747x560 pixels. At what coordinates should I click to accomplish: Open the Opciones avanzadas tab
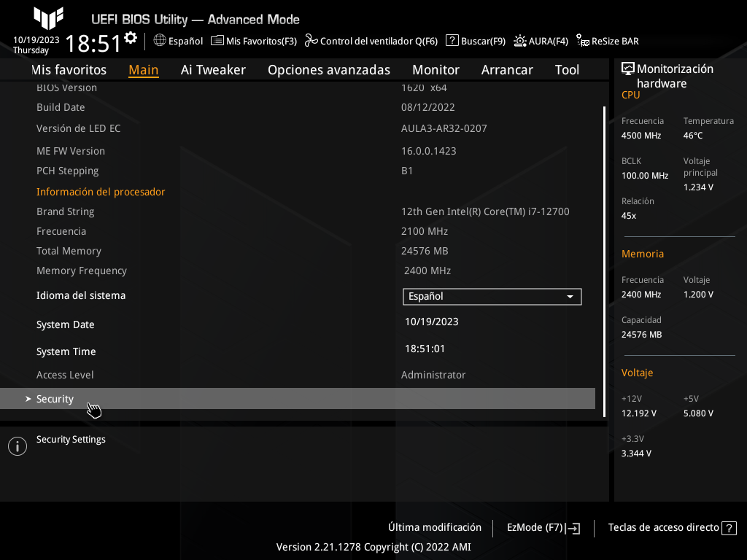click(328, 70)
